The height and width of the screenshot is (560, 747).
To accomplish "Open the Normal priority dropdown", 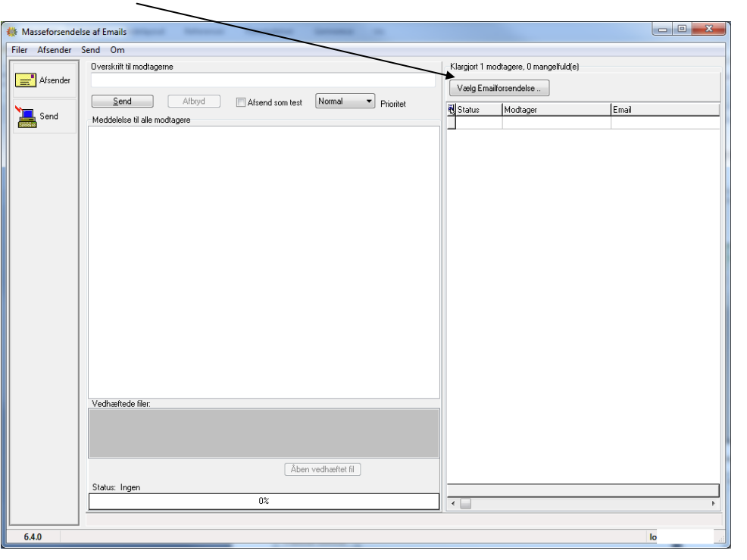I will click(345, 101).
